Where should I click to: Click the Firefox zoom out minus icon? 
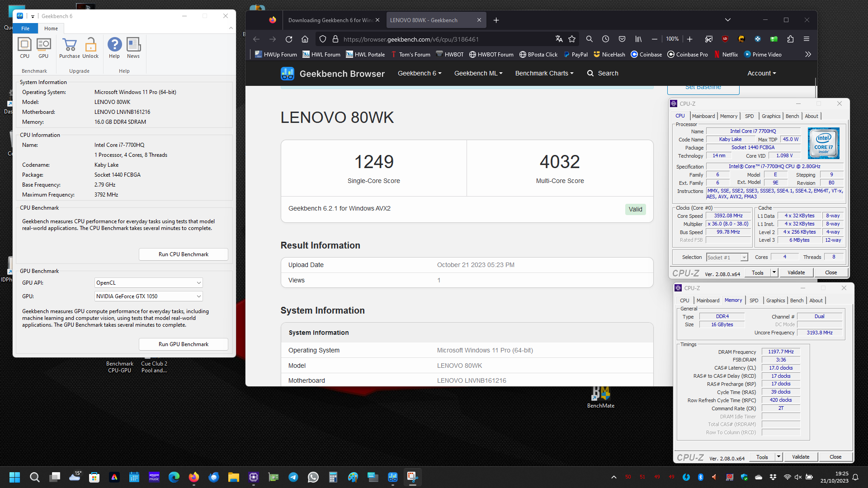point(655,39)
